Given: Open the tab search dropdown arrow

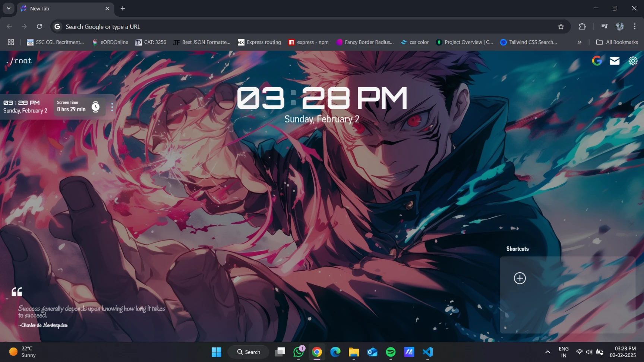Looking at the screenshot, I should point(9,8).
